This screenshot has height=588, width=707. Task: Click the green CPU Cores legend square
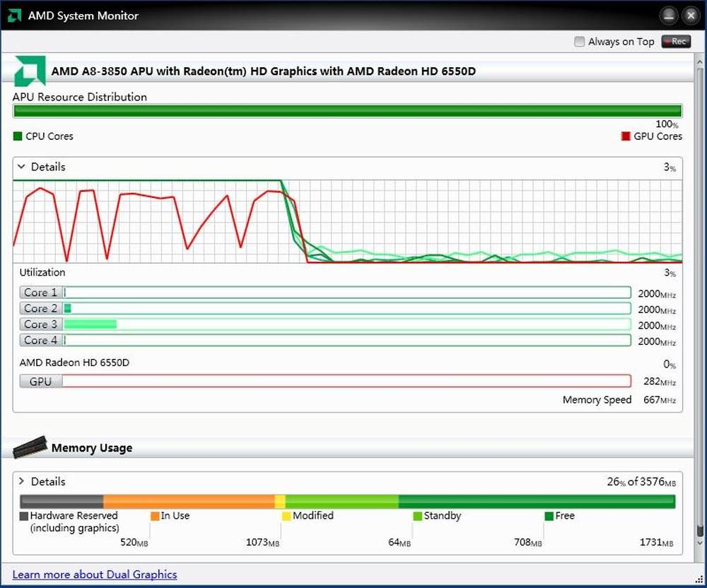[x=18, y=136]
